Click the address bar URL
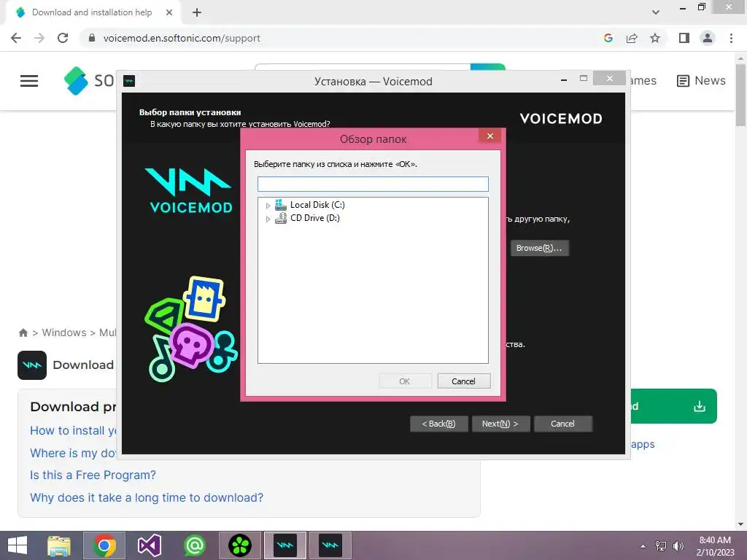 [182, 38]
